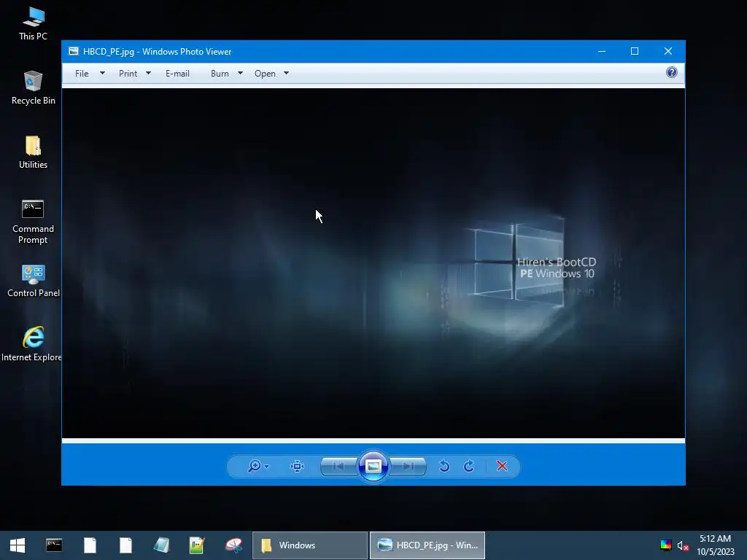Click the red and white taskbar icon

[233, 545]
